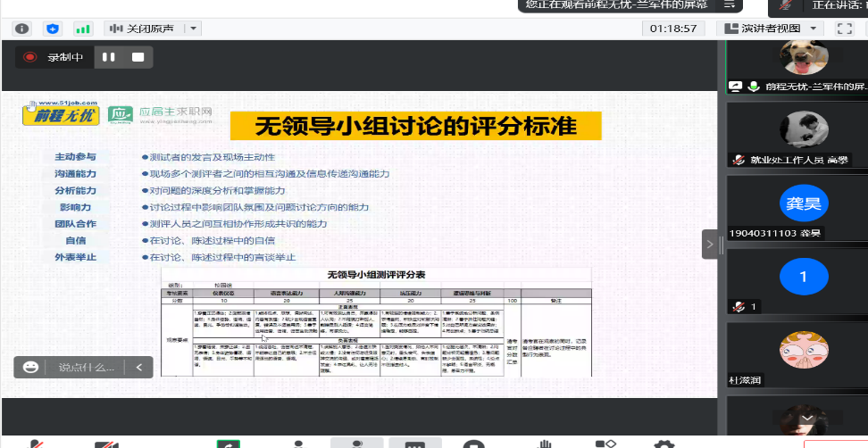
Task: Stop the recording with the square button
Action: 138,57
